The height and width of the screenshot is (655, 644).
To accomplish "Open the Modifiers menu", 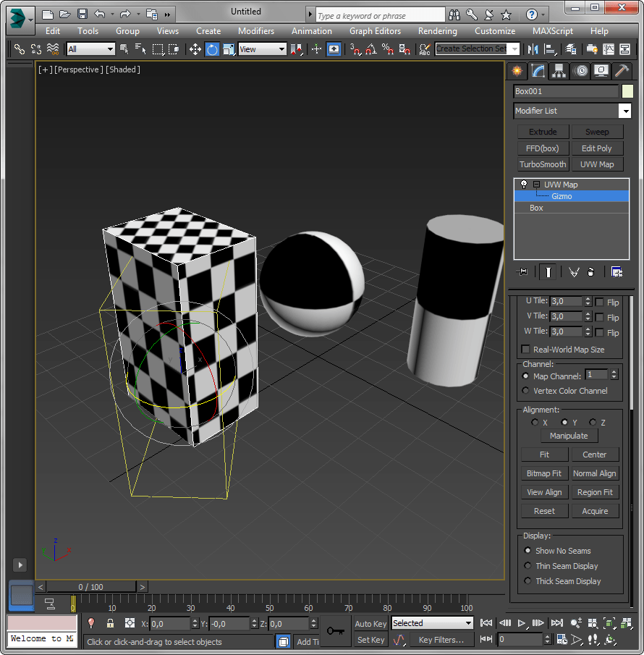I will click(x=256, y=31).
